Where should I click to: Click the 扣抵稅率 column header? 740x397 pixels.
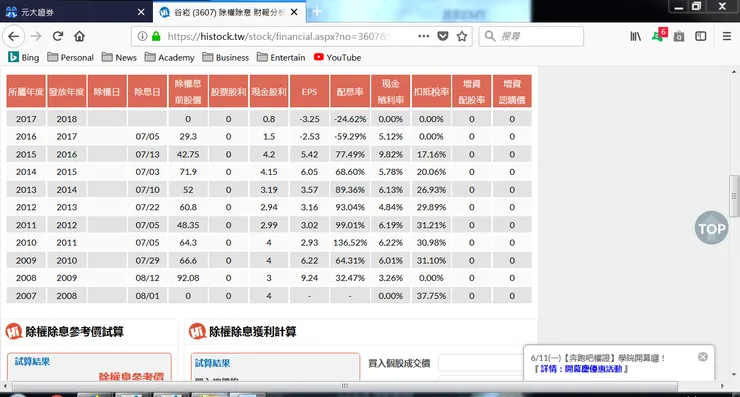click(431, 92)
